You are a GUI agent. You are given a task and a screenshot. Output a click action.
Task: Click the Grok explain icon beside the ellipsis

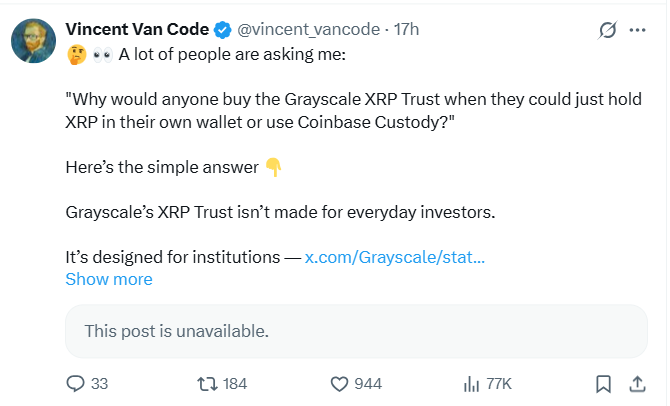(606, 30)
